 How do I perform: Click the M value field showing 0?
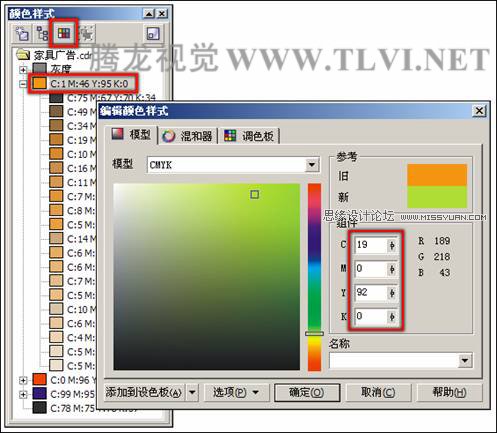point(371,269)
